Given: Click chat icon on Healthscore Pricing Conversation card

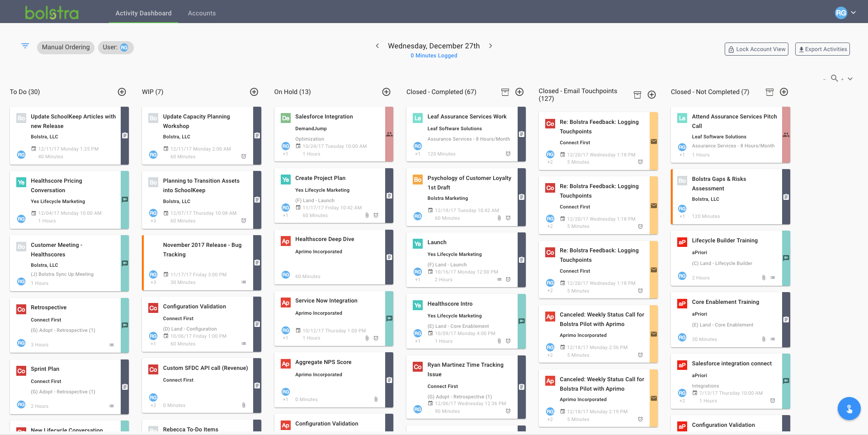Looking at the screenshot, I should pos(125,199).
